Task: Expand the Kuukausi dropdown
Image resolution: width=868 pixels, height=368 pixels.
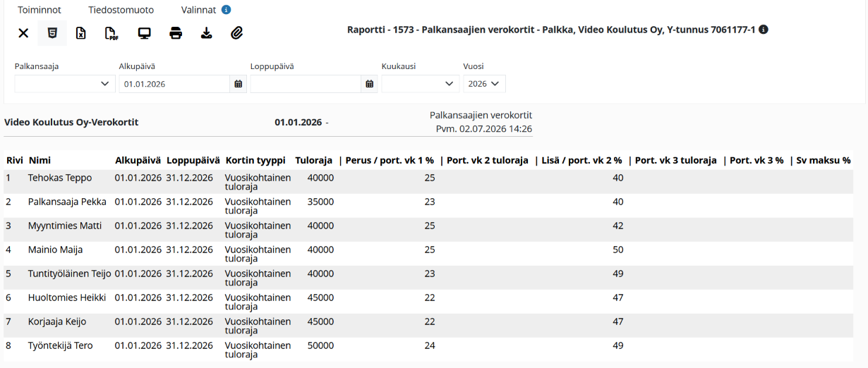Action: click(421, 84)
